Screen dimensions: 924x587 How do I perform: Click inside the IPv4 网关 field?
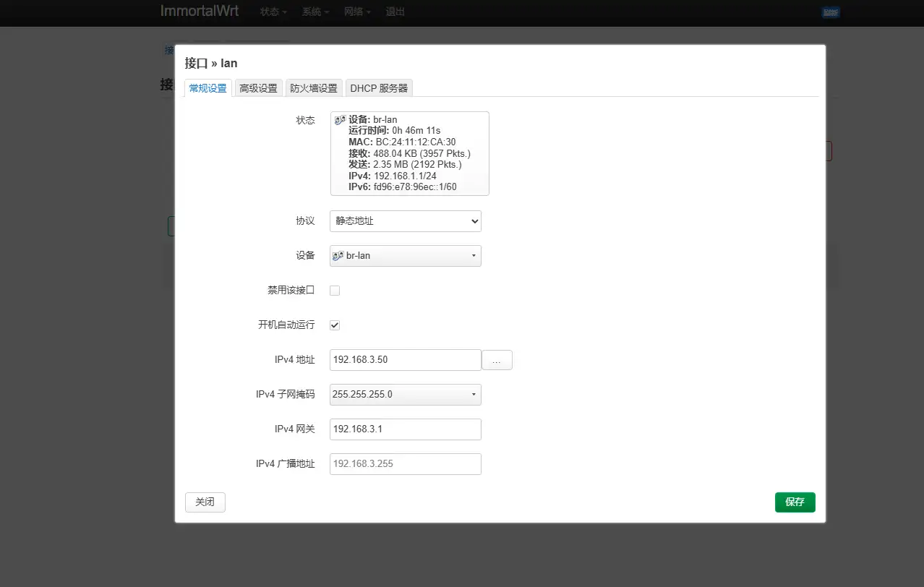coord(405,429)
